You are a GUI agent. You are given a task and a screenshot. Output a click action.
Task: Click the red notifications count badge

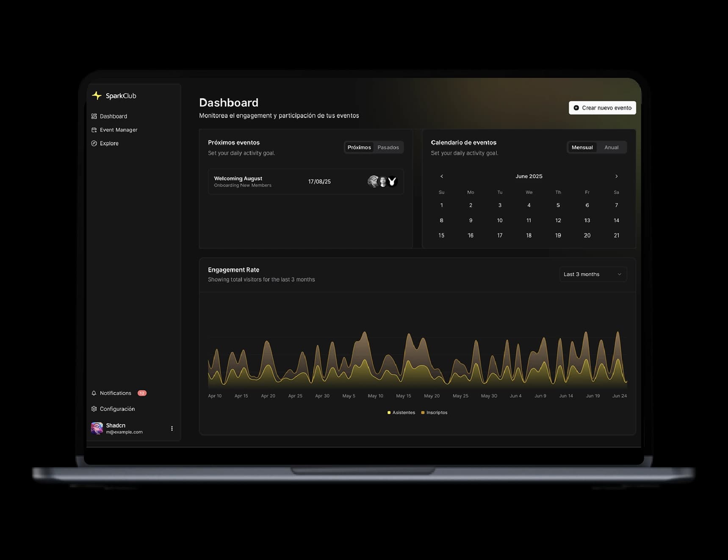[142, 393]
